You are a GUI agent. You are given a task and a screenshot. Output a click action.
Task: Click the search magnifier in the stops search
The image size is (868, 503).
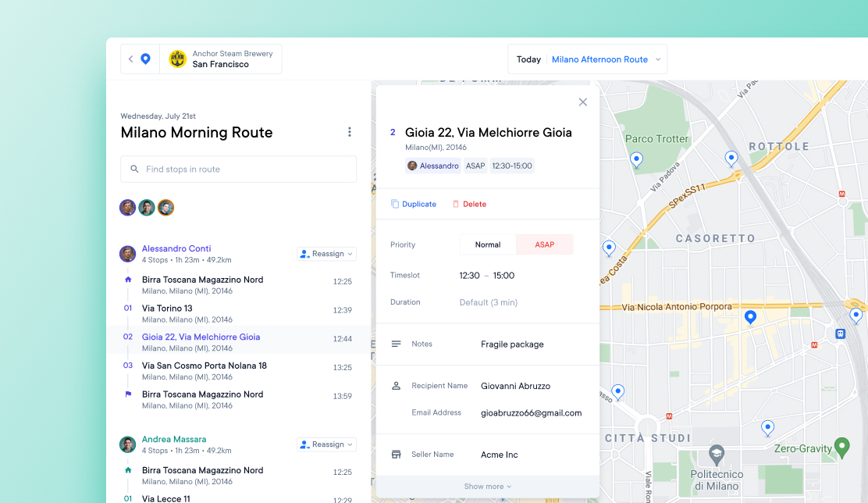pos(133,169)
